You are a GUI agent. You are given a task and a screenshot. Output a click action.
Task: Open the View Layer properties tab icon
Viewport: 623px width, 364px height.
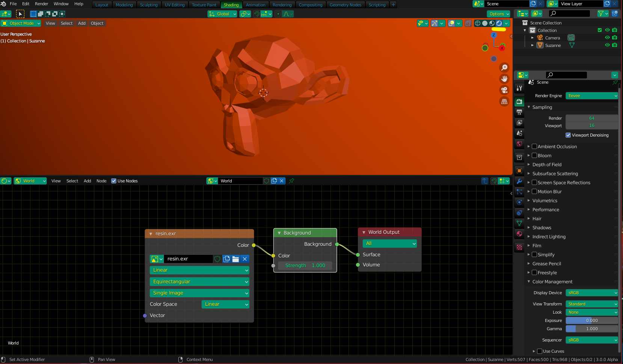click(x=519, y=123)
